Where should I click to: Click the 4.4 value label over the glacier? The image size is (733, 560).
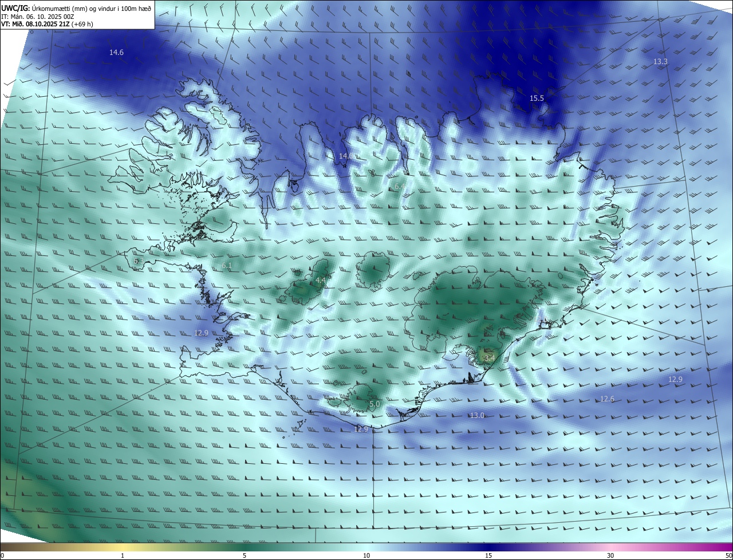[321, 280]
